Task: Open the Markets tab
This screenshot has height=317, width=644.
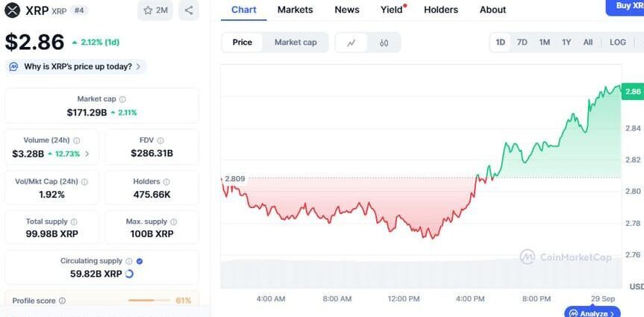Action: (295, 10)
